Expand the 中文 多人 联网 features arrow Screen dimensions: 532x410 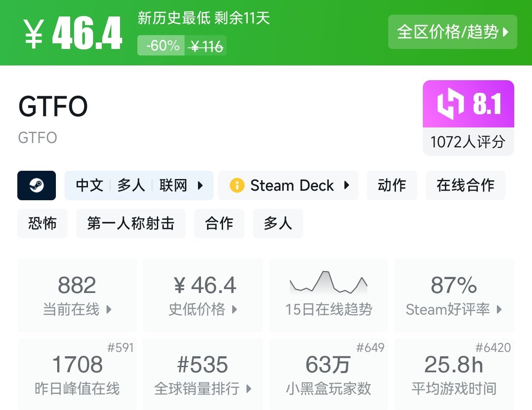point(200,185)
